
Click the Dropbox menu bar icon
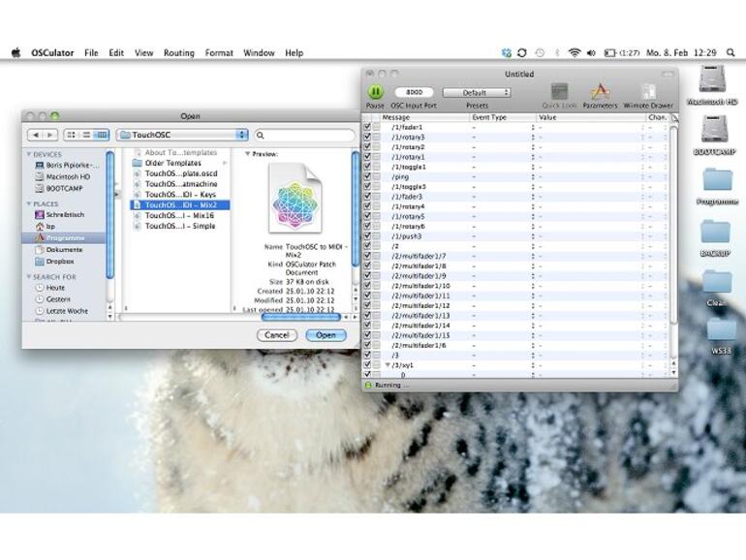click(x=506, y=53)
